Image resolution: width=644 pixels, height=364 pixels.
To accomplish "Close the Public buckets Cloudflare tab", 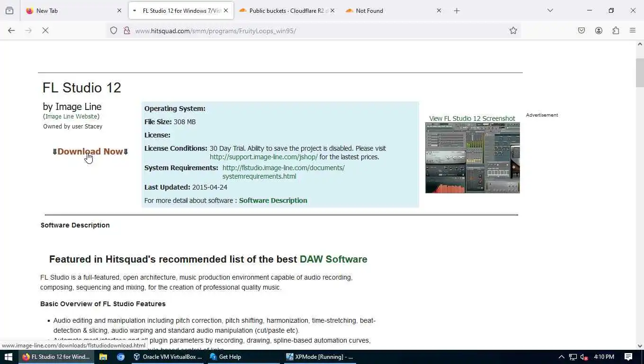I will click(x=332, y=10).
